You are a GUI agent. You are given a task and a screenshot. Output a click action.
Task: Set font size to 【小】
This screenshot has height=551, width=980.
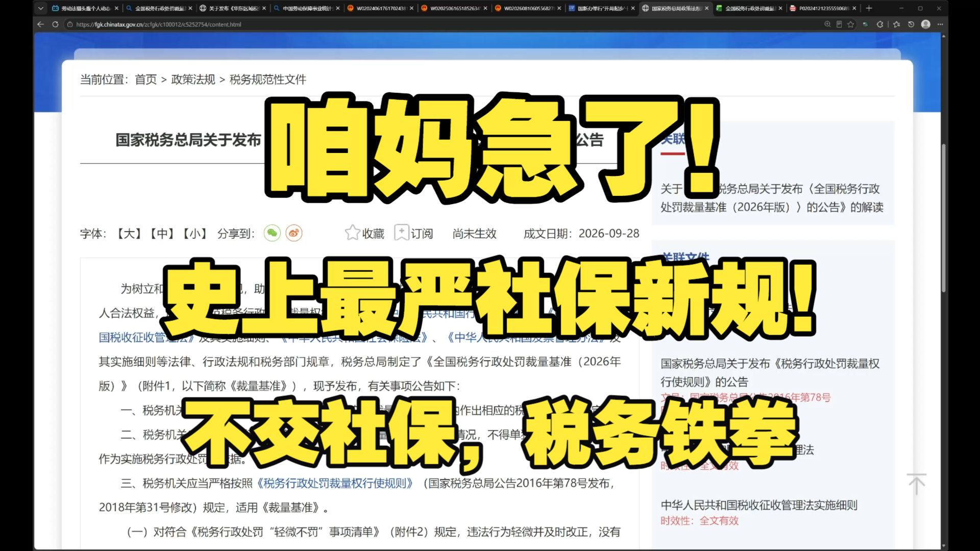[195, 234]
